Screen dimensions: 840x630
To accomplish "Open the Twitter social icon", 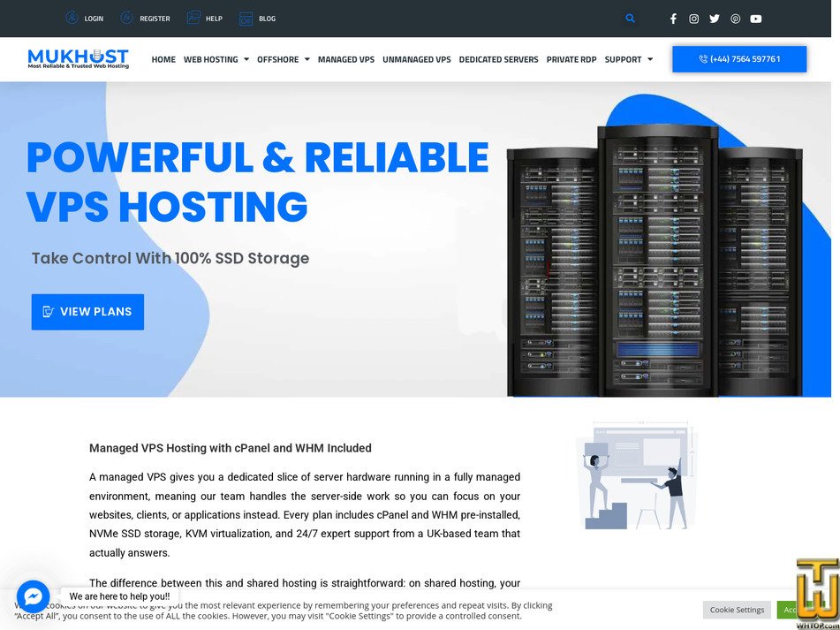I will coord(714,19).
